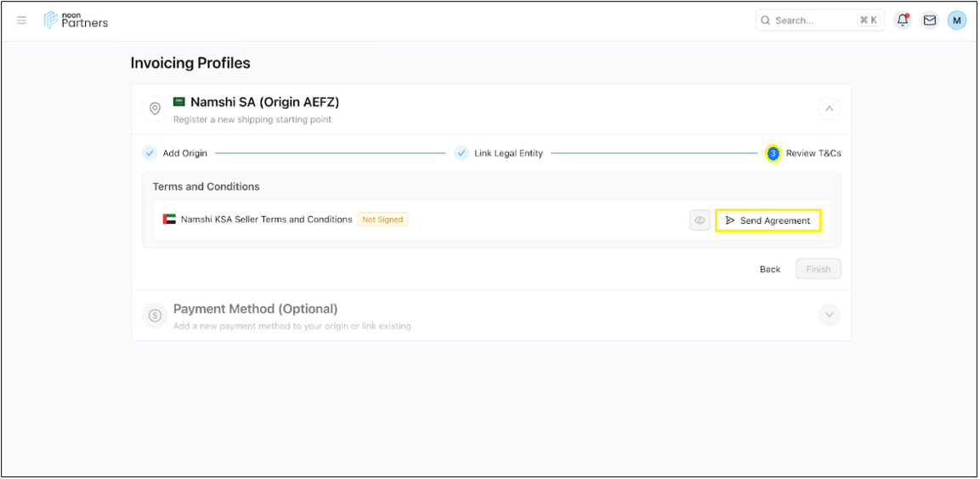Focus the Search input field

pos(812,20)
